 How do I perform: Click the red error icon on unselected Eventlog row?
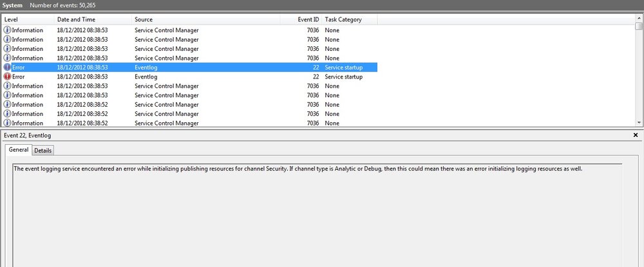coord(7,77)
